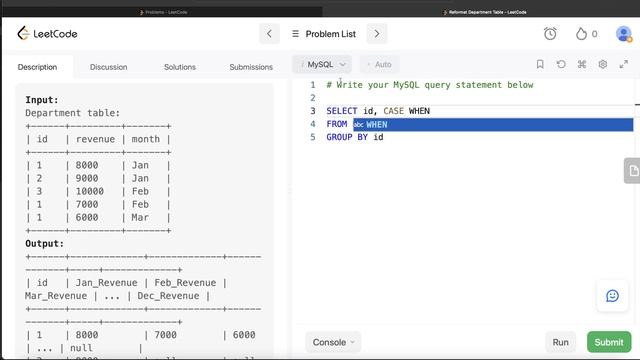Switch to the Discussion tab
640x360 pixels.
pos(109,67)
